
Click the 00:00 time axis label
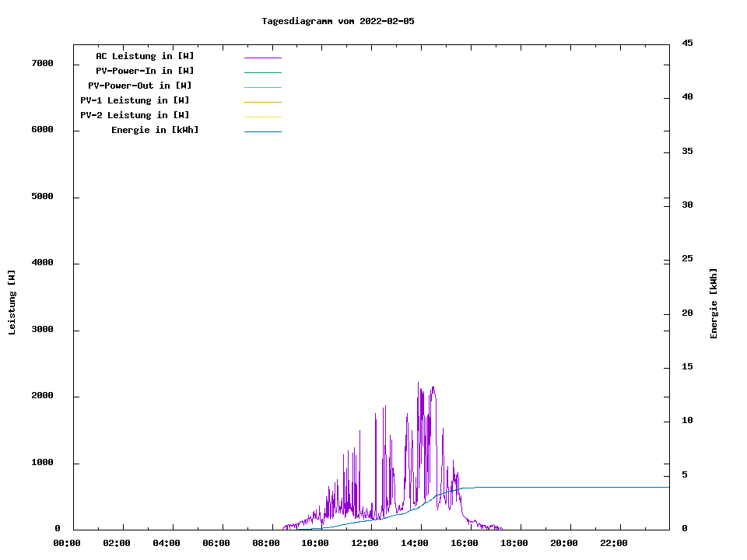67,543
